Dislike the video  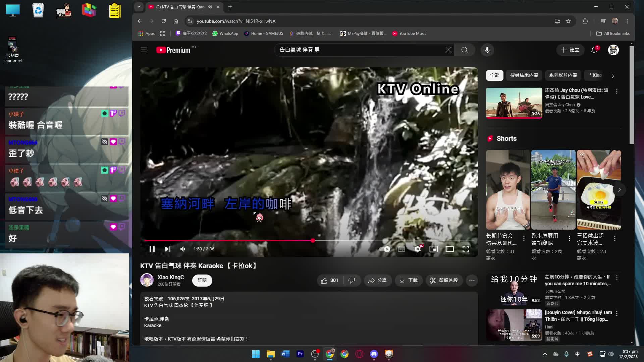pos(352,281)
